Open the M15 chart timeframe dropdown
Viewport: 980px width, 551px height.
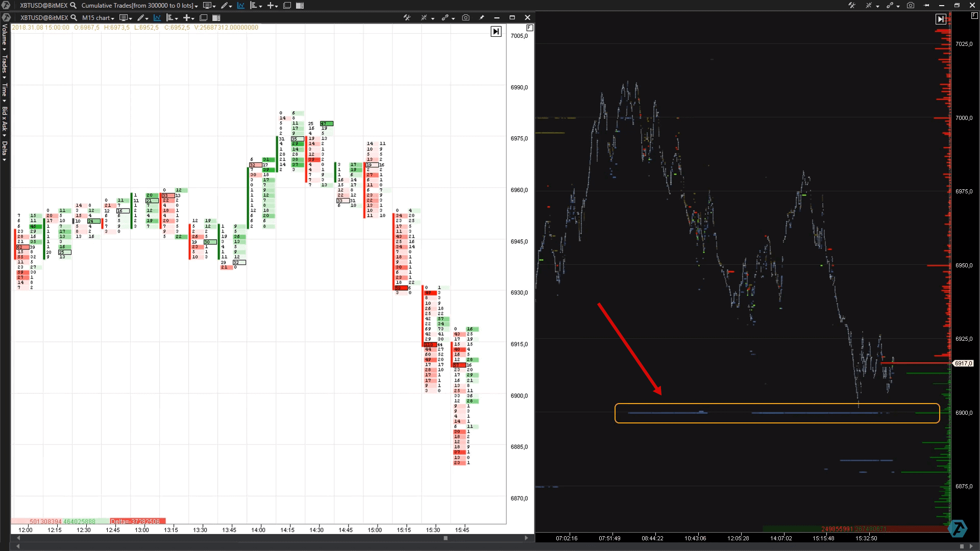click(x=99, y=18)
